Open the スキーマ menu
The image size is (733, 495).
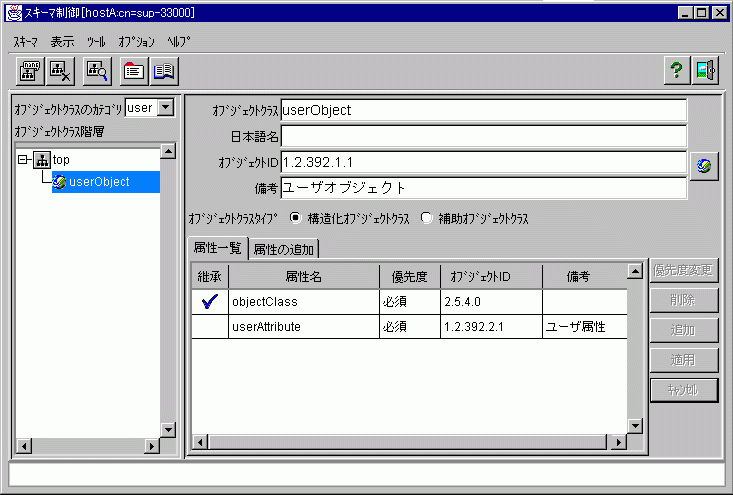tap(25, 42)
